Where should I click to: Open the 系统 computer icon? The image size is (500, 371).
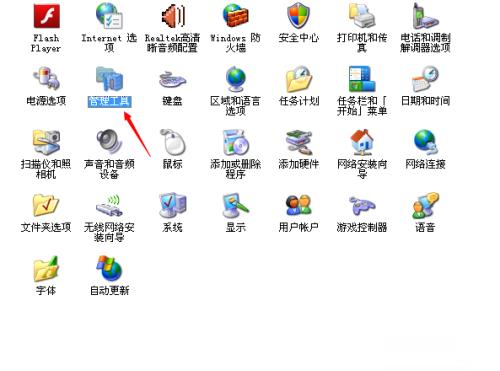[173, 205]
